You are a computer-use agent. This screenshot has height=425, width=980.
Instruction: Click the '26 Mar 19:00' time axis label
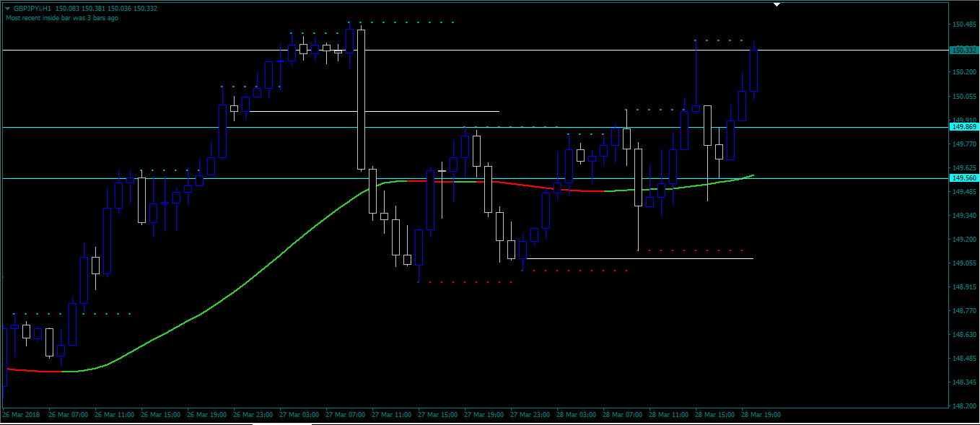[x=207, y=415]
